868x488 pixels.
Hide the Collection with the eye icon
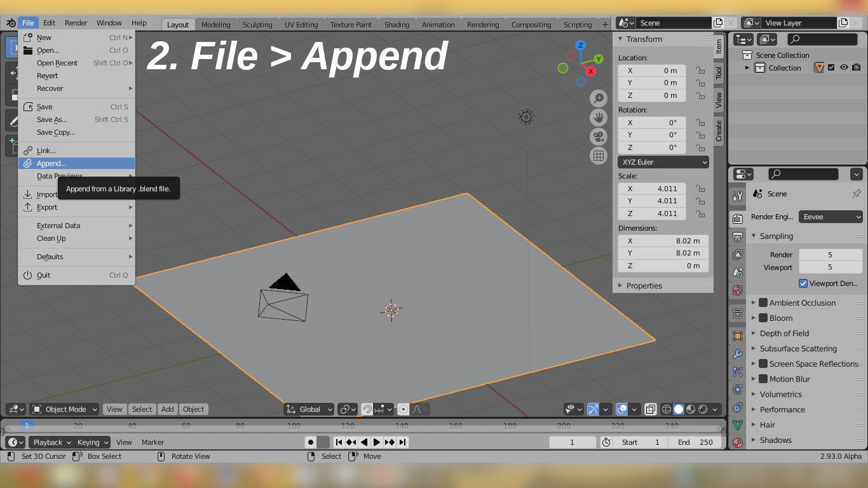point(844,68)
